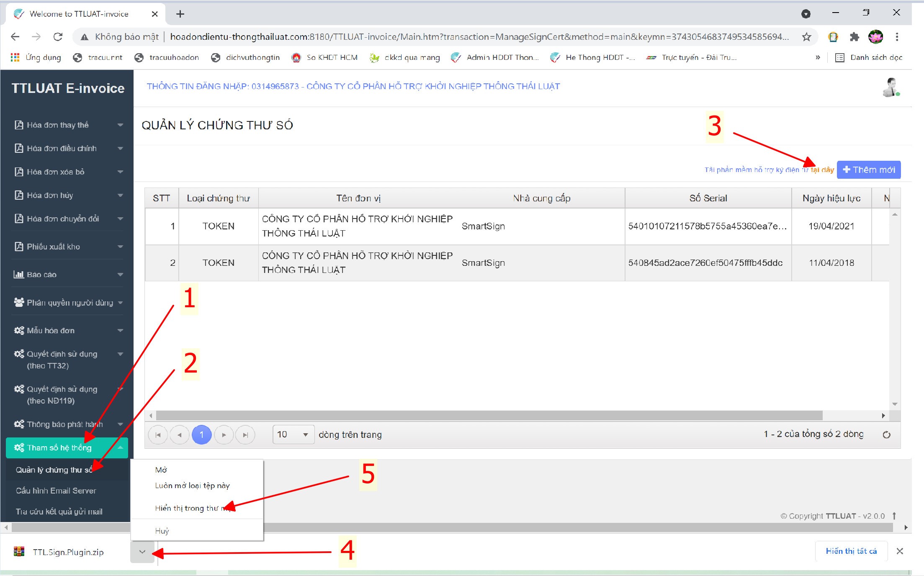Screen dimensions: 924x576
Task: Click scroll-to-top arrow near copyright
Action: coord(894,516)
